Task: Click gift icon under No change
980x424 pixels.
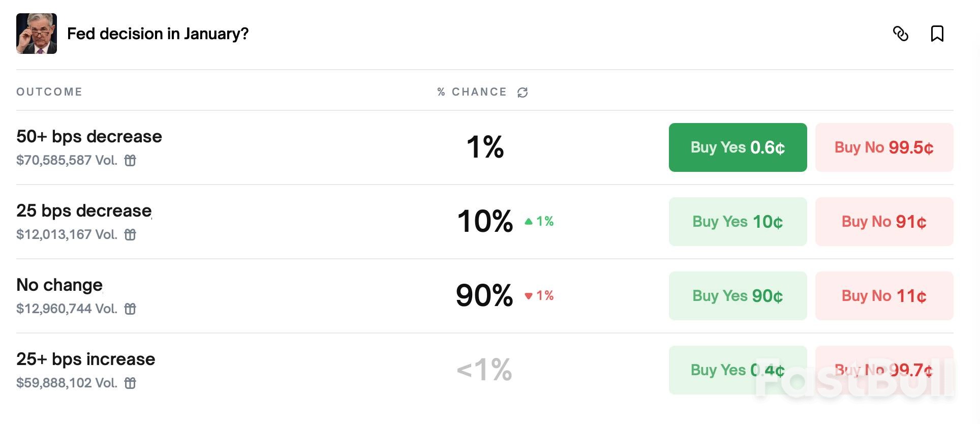Action: [x=130, y=309]
